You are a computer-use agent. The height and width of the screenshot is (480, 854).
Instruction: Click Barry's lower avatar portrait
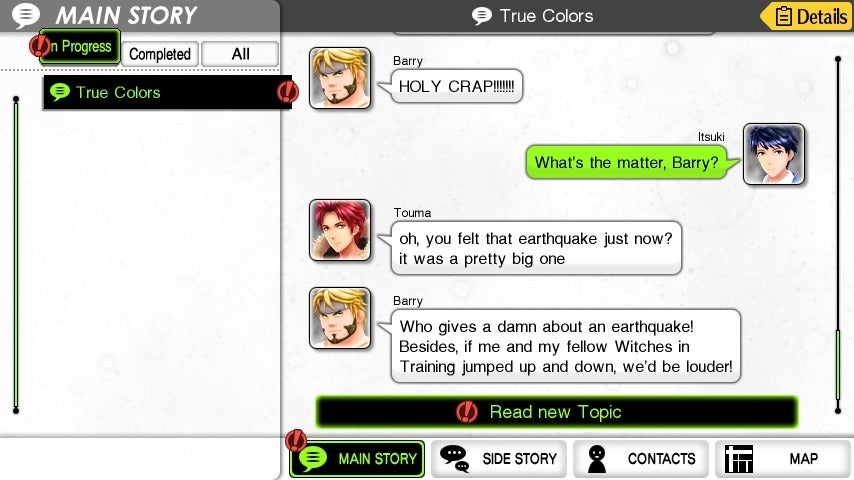pyautogui.click(x=340, y=318)
